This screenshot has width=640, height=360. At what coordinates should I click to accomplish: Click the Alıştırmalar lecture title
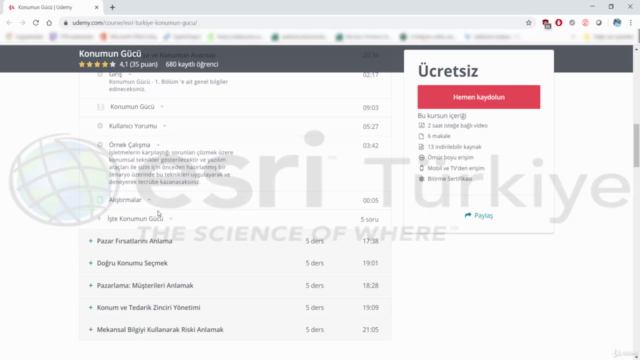[125, 200]
